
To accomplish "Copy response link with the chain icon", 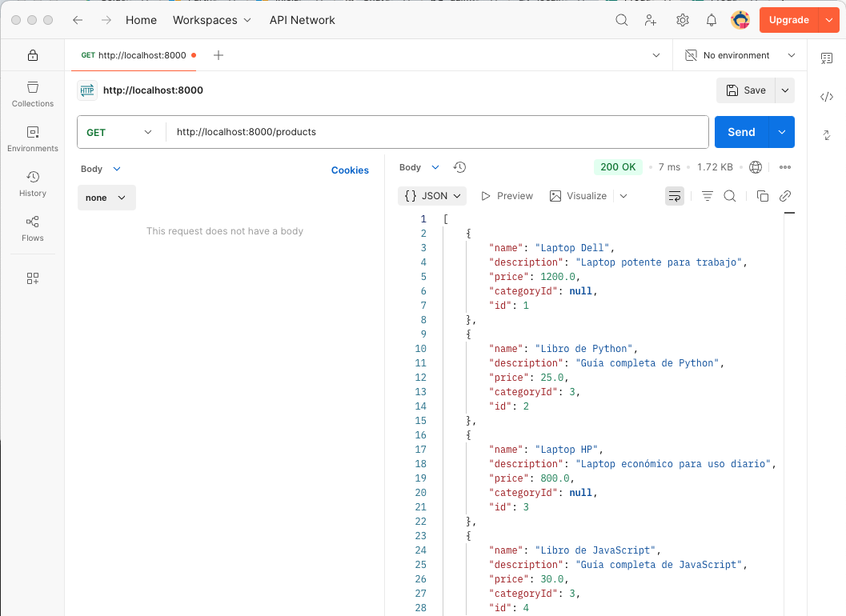I will click(x=785, y=196).
